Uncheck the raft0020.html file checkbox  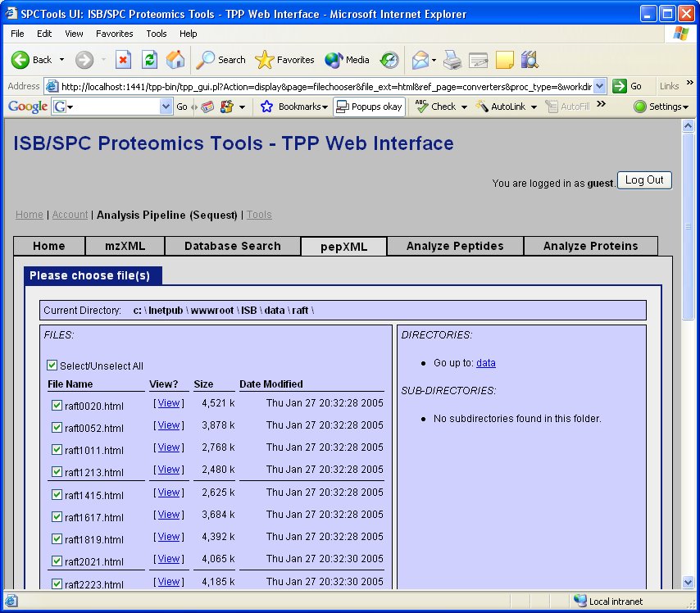(57, 405)
